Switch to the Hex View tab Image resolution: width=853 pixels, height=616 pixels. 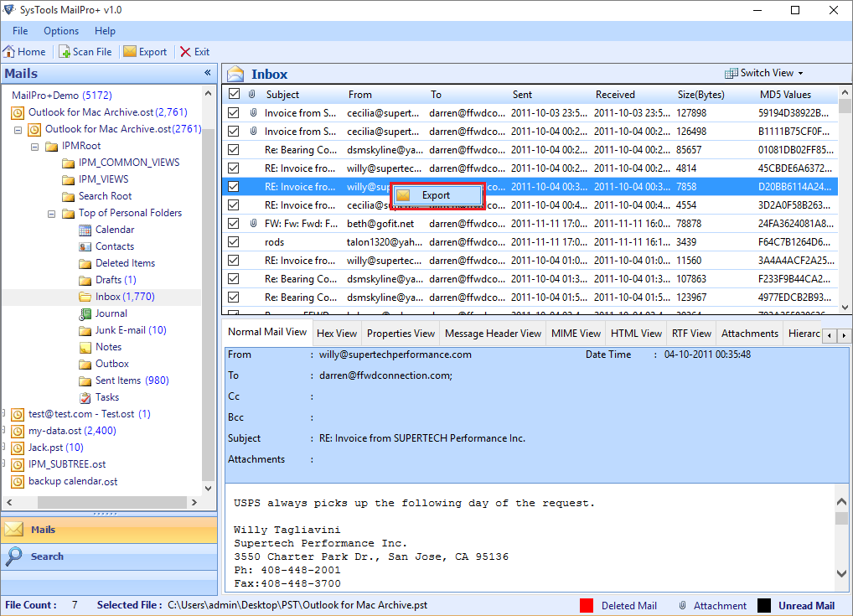(x=337, y=333)
